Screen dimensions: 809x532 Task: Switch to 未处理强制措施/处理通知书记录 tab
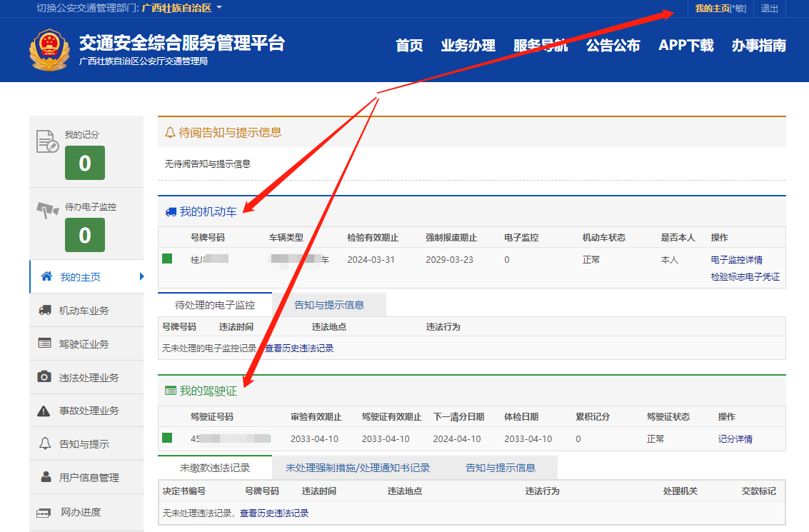point(358,468)
